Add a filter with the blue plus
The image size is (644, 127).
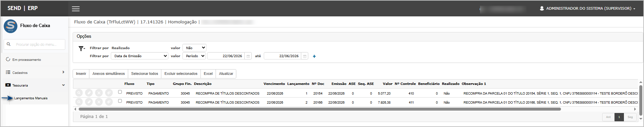pyautogui.click(x=314, y=56)
